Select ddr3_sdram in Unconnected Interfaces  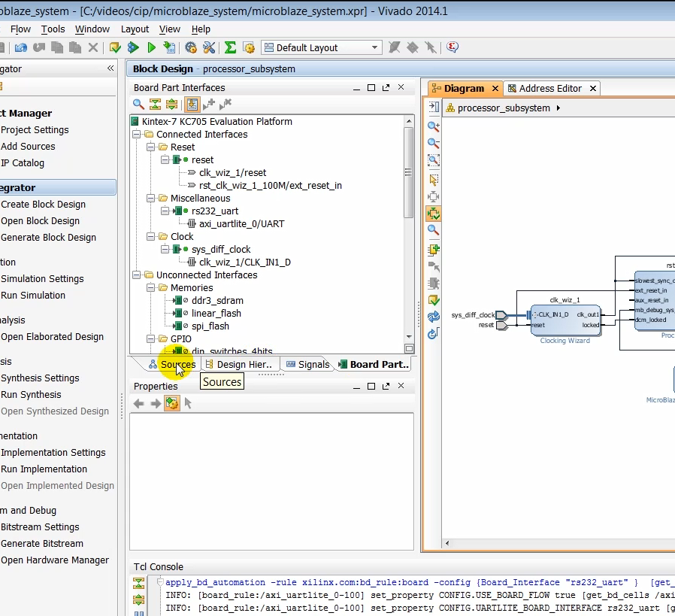(x=217, y=301)
